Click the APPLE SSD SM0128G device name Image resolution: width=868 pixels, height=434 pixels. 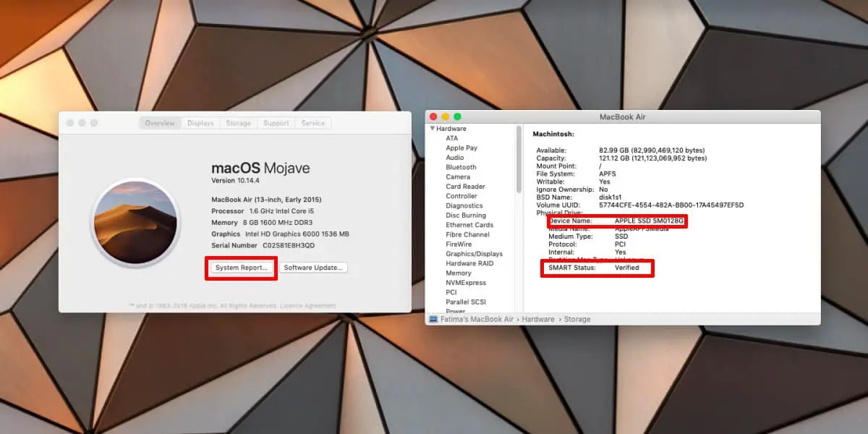click(650, 221)
